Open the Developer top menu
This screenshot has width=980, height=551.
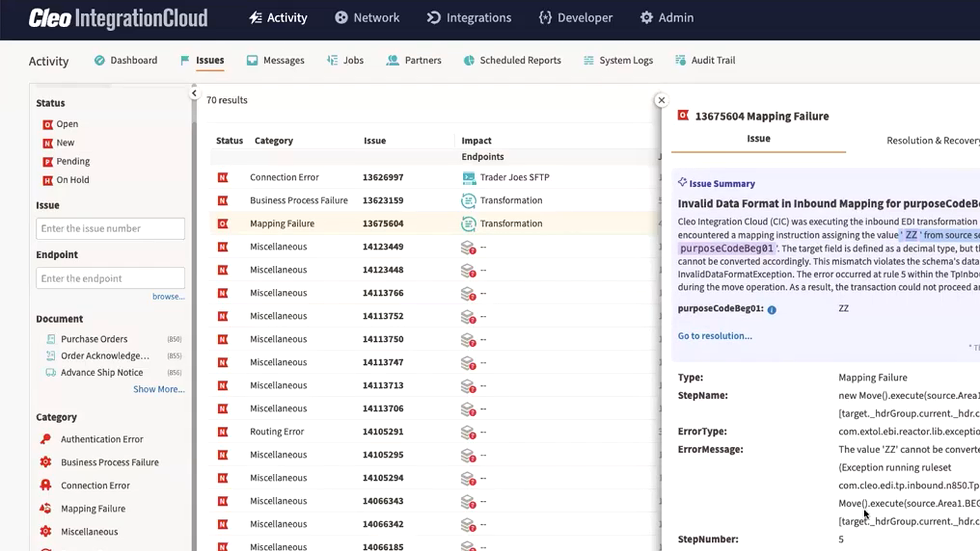click(575, 18)
